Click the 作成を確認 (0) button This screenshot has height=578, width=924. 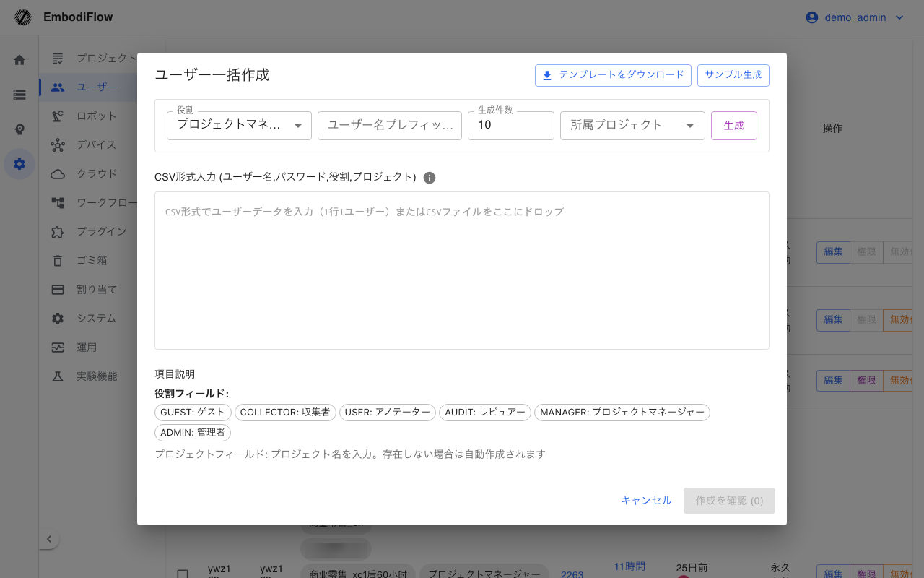[729, 501]
